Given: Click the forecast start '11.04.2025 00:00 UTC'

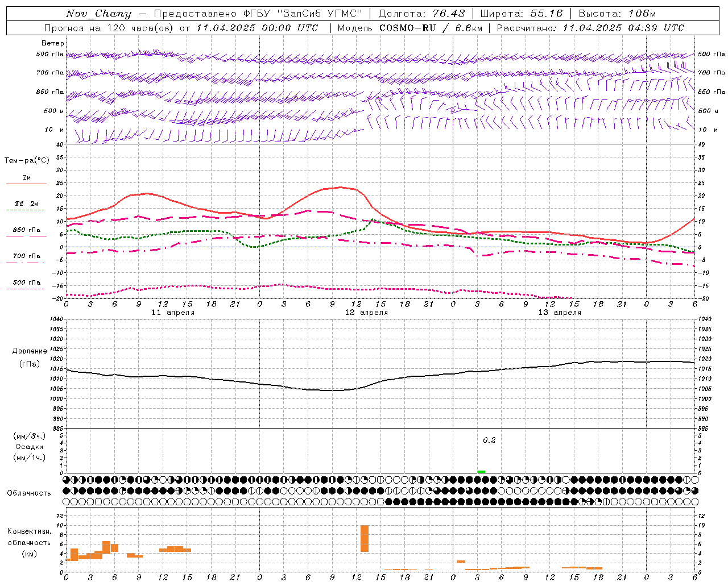Looking at the screenshot, I should [257, 28].
